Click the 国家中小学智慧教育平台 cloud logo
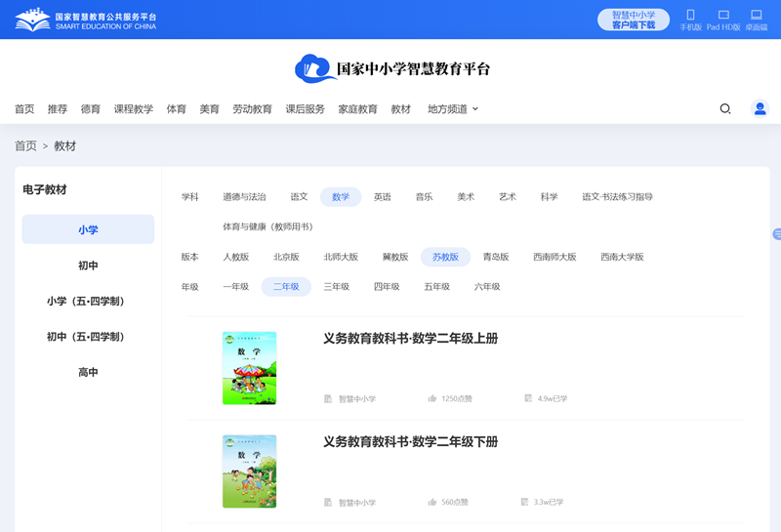 point(392,68)
